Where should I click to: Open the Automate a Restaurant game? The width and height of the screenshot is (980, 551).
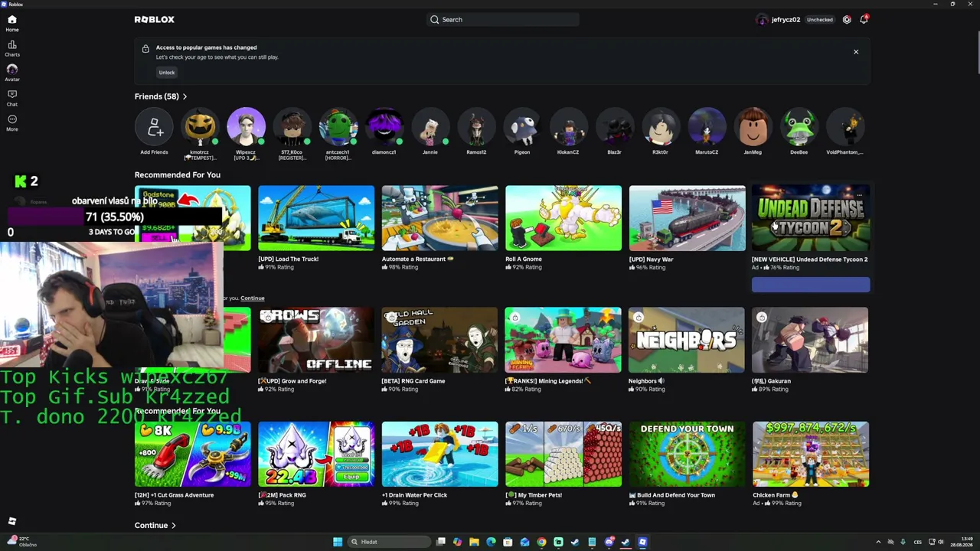click(x=439, y=218)
